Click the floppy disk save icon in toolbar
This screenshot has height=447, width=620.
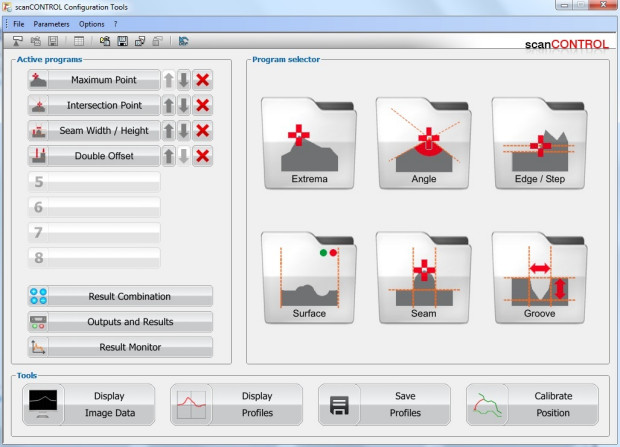tap(122, 42)
